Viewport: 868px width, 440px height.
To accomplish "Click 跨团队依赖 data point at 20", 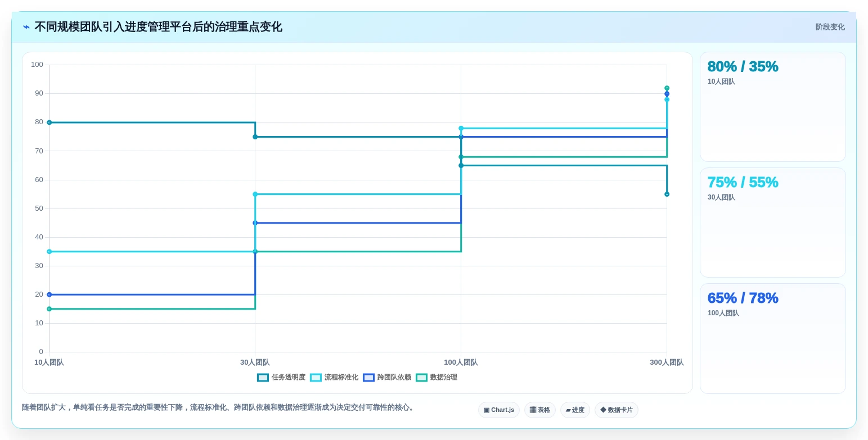I will (49, 294).
